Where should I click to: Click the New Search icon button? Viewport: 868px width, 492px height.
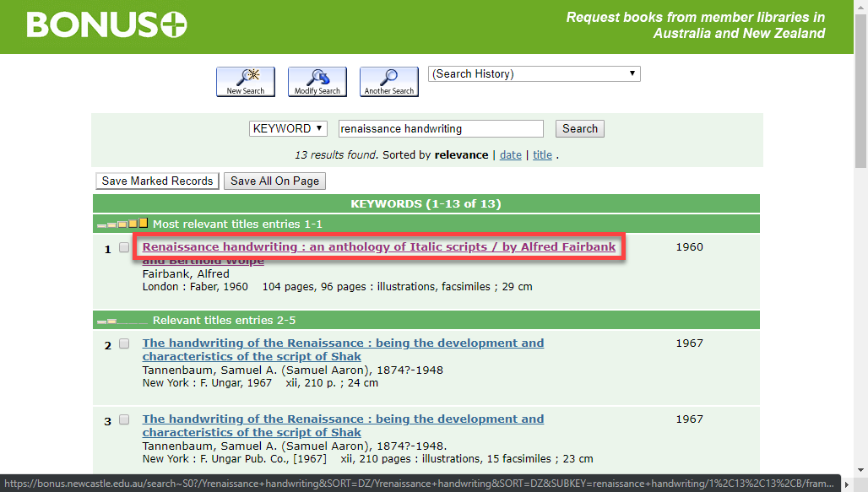point(245,82)
